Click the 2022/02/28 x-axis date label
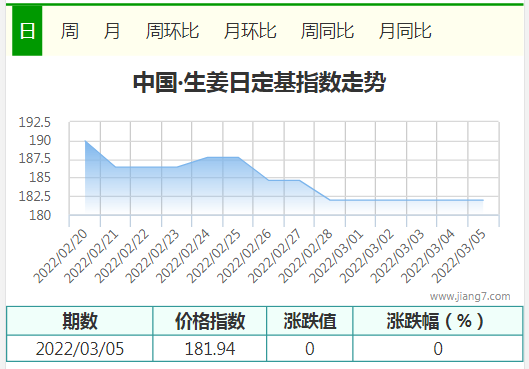The image size is (529, 369). click(306, 256)
